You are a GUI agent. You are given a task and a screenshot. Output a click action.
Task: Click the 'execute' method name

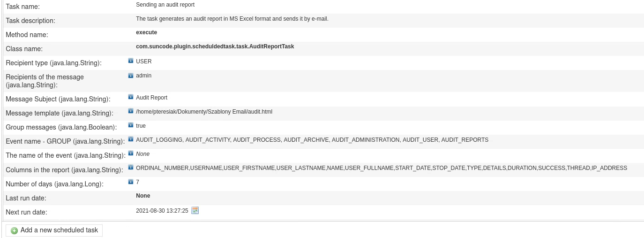pyautogui.click(x=146, y=32)
